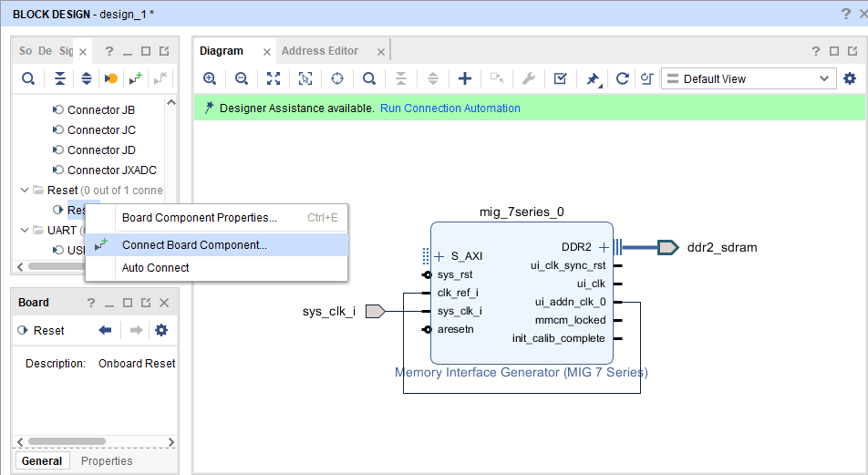Click the zoom fit expand icon
The height and width of the screenshot is (475, 868).
click(x=273, y=78)
